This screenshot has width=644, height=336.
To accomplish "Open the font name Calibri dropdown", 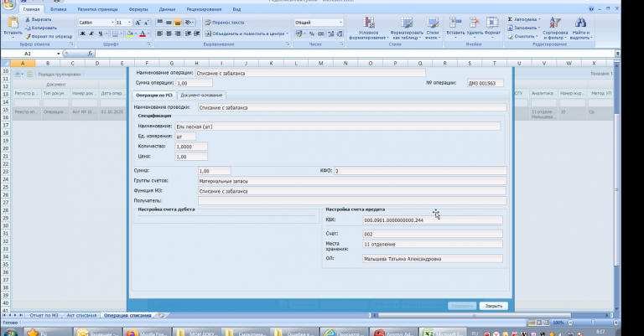I will click(x=112, y=23).
